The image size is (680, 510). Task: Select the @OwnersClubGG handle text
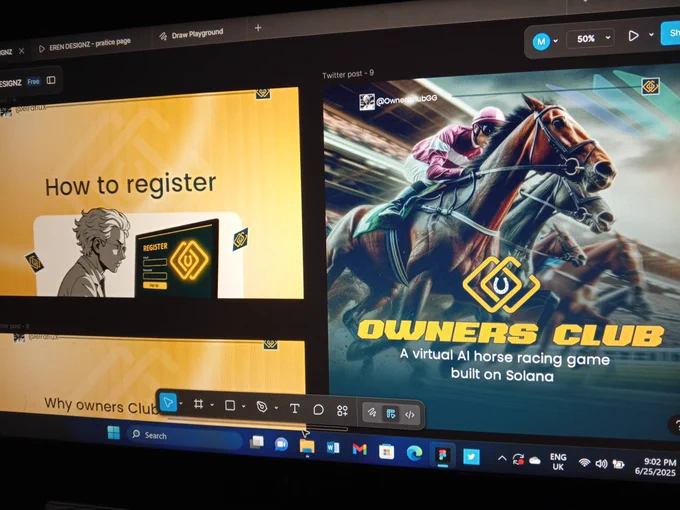click(406, 100)
